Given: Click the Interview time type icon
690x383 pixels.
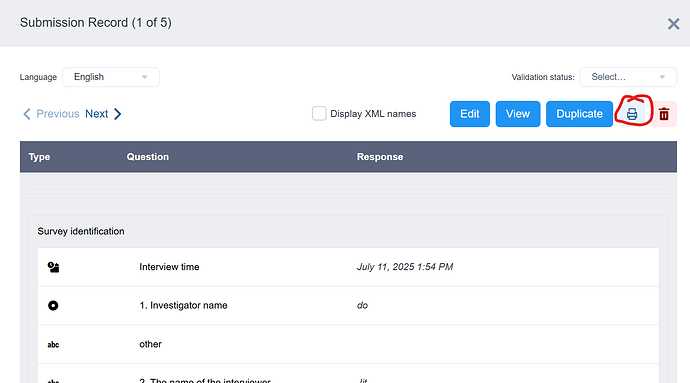Looking at the screenshot, I should [53, 267].
